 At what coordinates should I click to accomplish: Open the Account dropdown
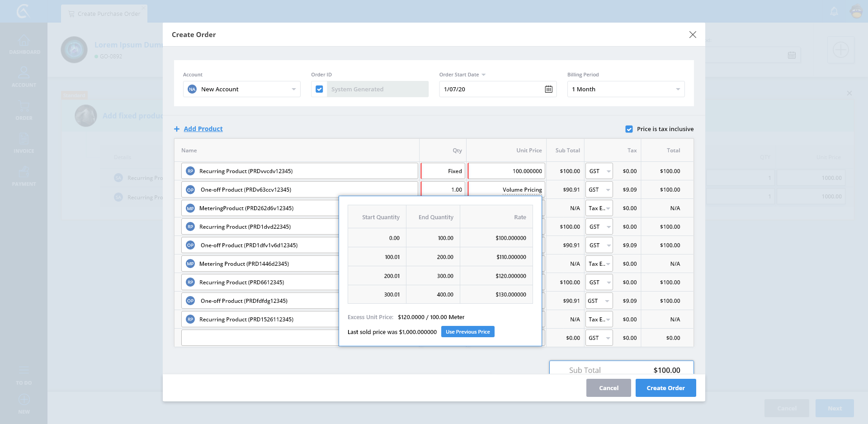click(293, 90)
